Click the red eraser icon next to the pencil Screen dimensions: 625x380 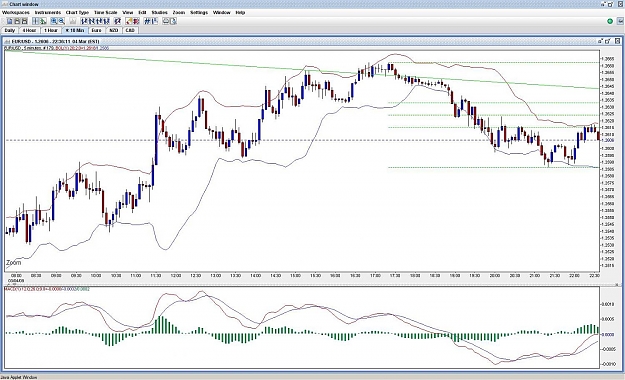coord(136,21)
